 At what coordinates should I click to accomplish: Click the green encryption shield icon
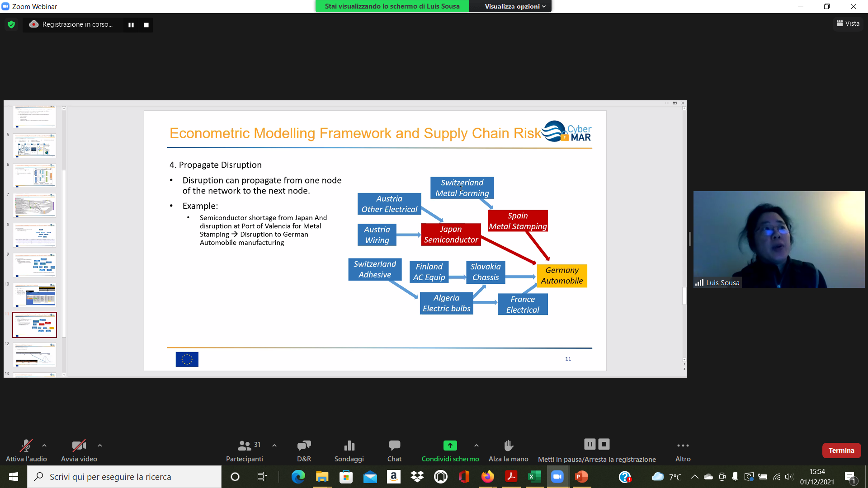pyautogui.click(x=11, y=24)
